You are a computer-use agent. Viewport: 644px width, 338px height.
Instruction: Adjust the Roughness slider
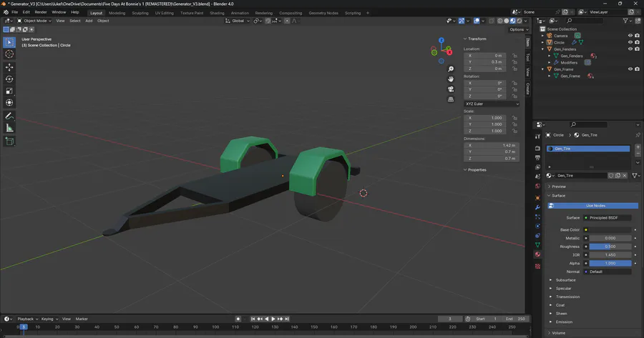[x=610, y=247]
